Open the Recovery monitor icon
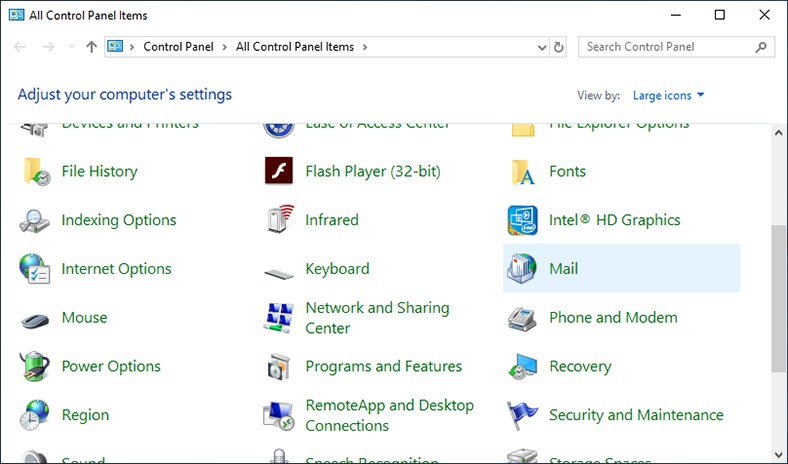 (523, 366)
